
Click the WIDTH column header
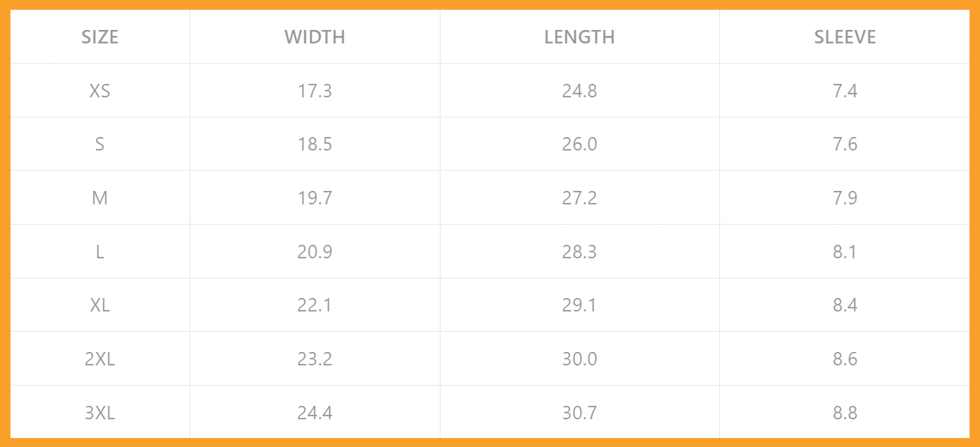click(x=315, y=37)
